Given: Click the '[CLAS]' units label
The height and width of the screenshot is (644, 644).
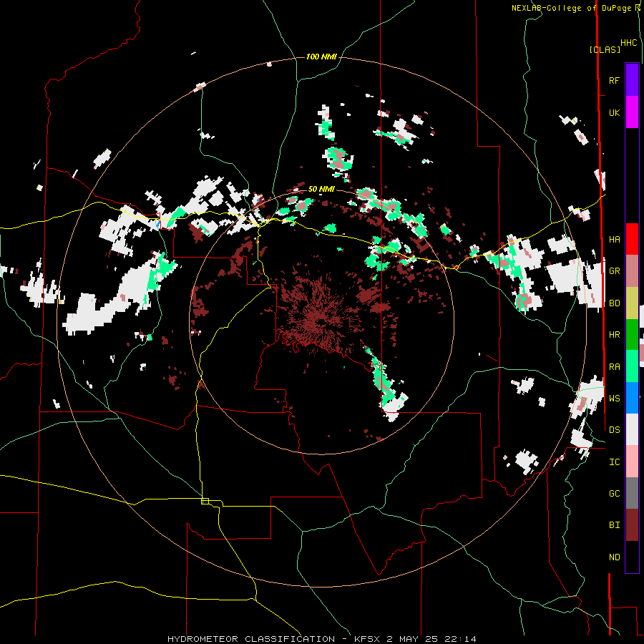Looking at the screenshot, I should (x=605, y=49).
